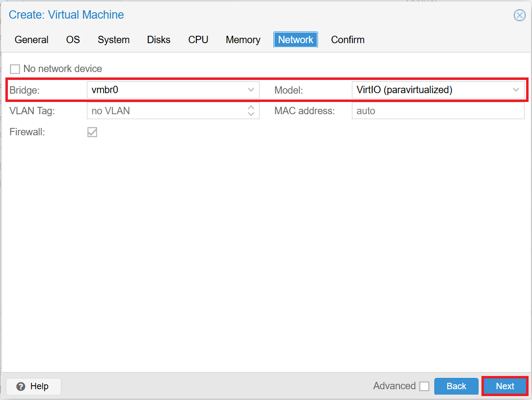Open the Model dropdown chevron
The width and height of the screenshot is (532, 400).
516,90
